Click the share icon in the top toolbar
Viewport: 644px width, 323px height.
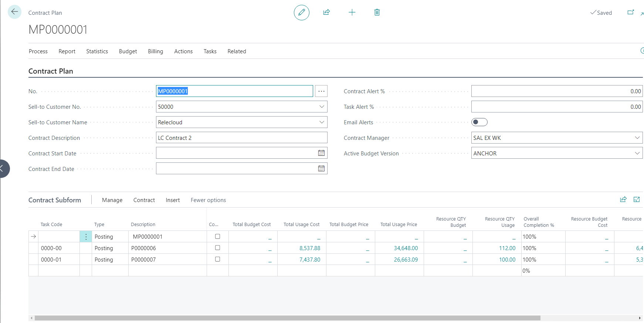click(x=326, y=12)
